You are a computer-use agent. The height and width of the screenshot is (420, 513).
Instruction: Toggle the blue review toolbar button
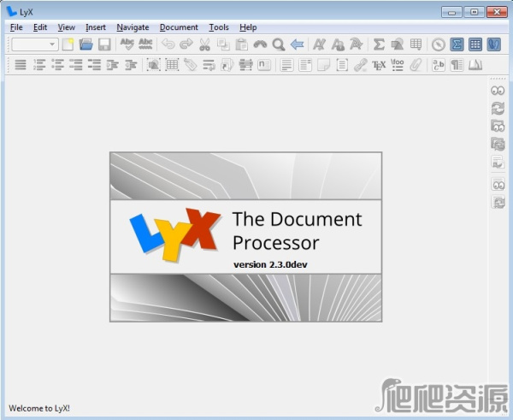click(x=493, y=44)
